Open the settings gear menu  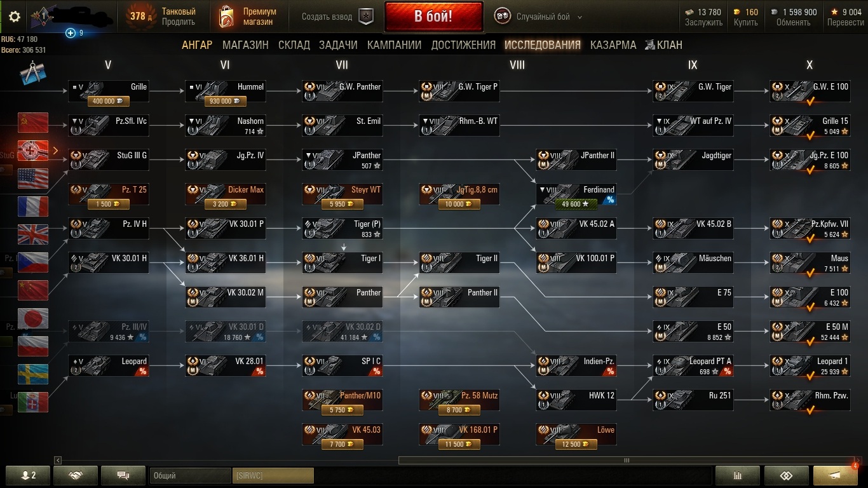pyautogui.click(x=15, y=17)
